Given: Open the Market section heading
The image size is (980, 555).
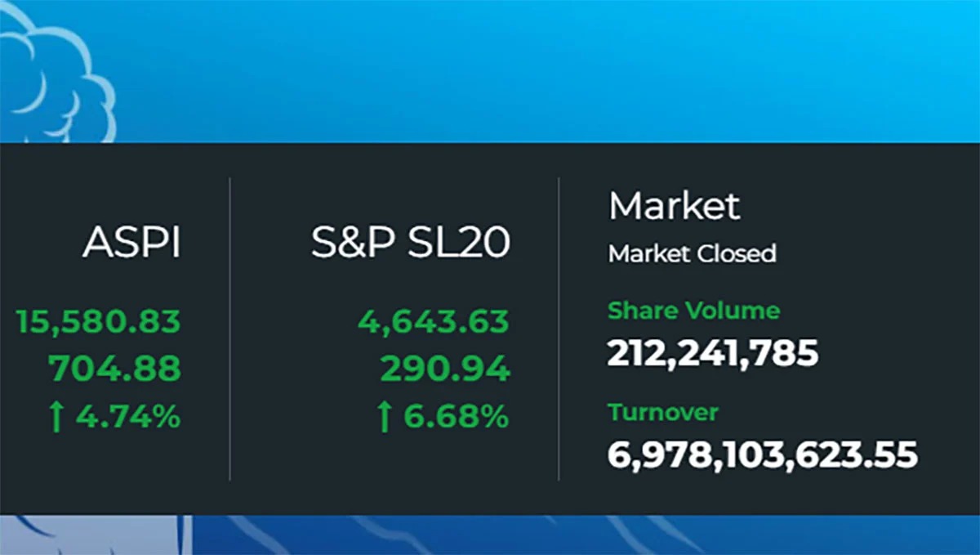Looking at the screenshot, I should point(674,206).
